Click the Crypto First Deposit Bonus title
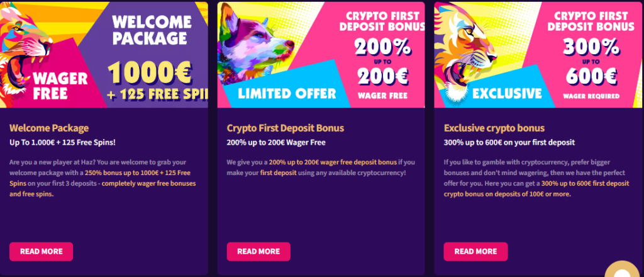Viewport: 644px width, 277px height. click(286, 128)
